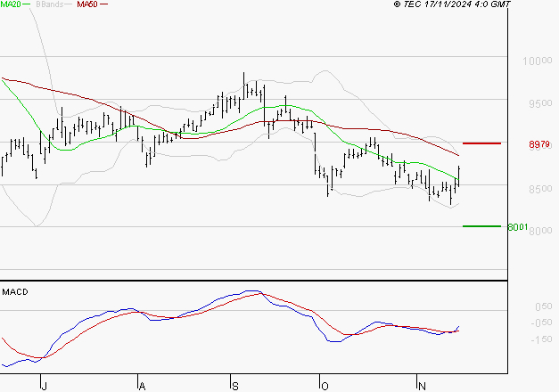The width and height of the screenshot is (559, 392).
Task: Click the -150 MACD axis label
Action: coord(541,339)
